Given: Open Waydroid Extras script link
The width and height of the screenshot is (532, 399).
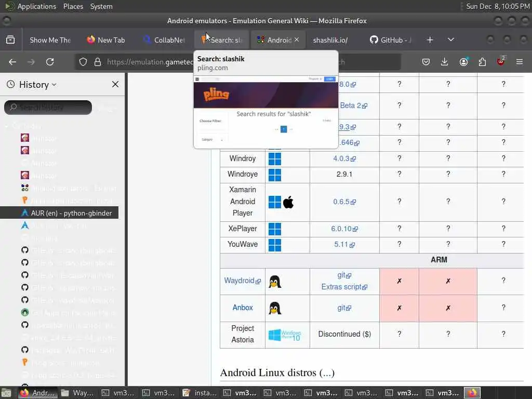Looking at the screenshot, I should 344,287.
